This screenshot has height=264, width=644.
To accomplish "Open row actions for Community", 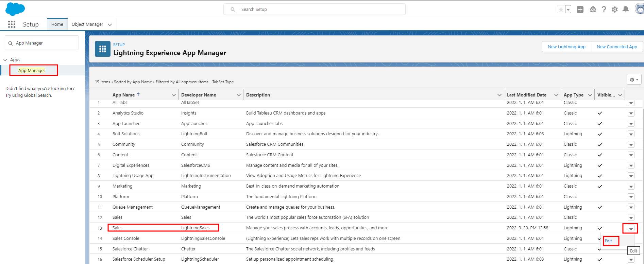I will tap(631, 144).
